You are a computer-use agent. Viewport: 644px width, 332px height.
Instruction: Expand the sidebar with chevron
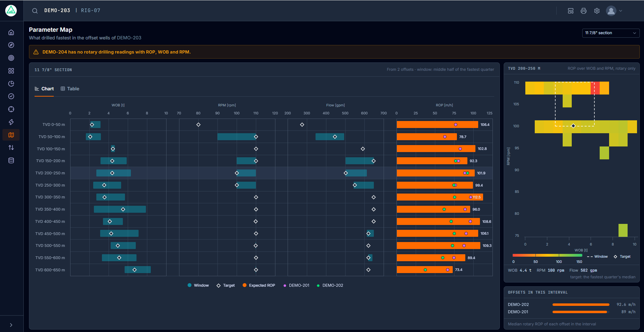click(11, 325)
